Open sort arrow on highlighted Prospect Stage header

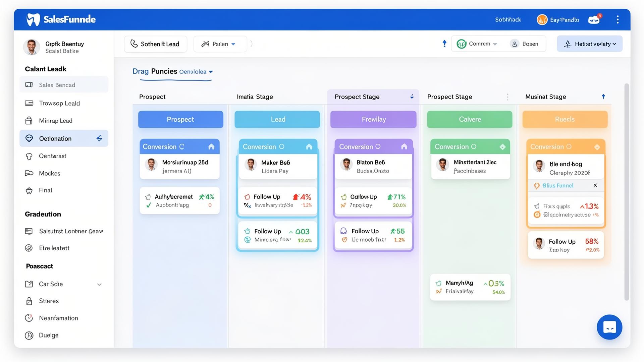[412, 97]
